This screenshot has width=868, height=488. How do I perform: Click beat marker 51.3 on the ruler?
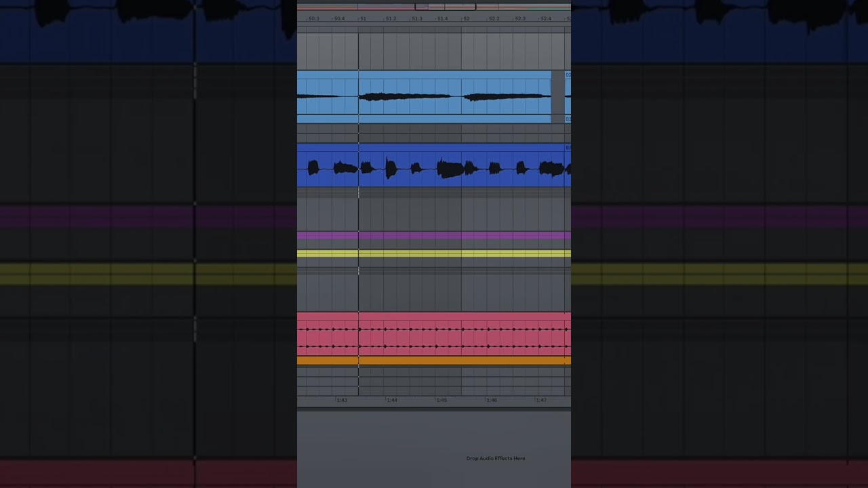(x=416, y=19)
